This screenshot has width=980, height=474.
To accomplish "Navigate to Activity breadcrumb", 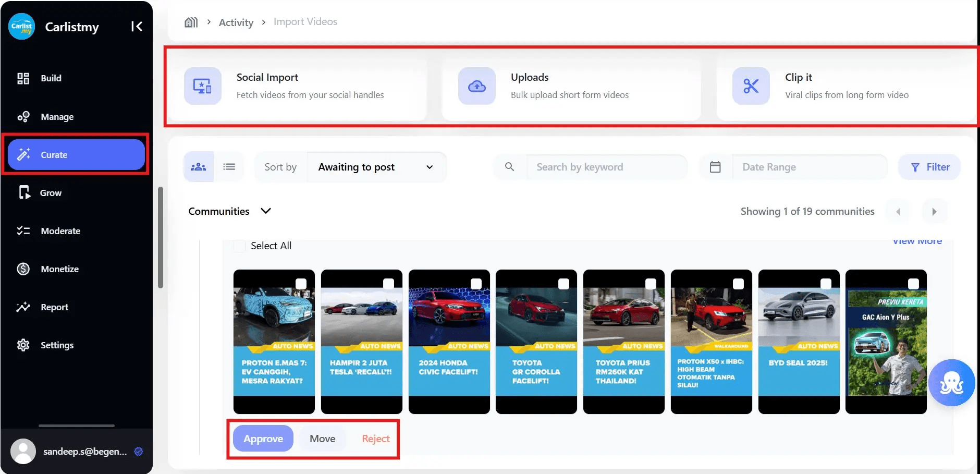I will tap(236, 22).
